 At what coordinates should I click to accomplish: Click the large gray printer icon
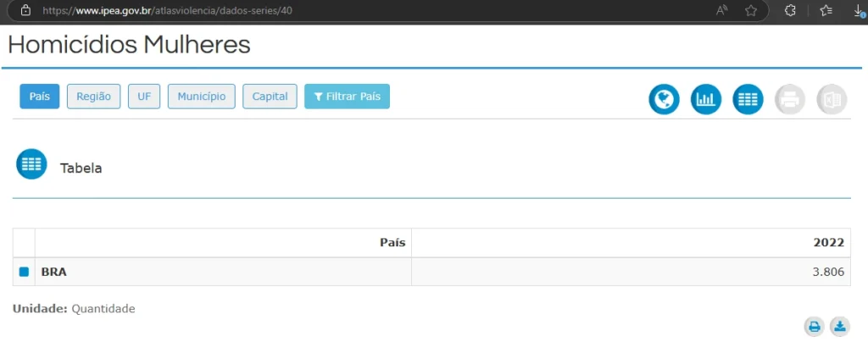pos(790,100)
